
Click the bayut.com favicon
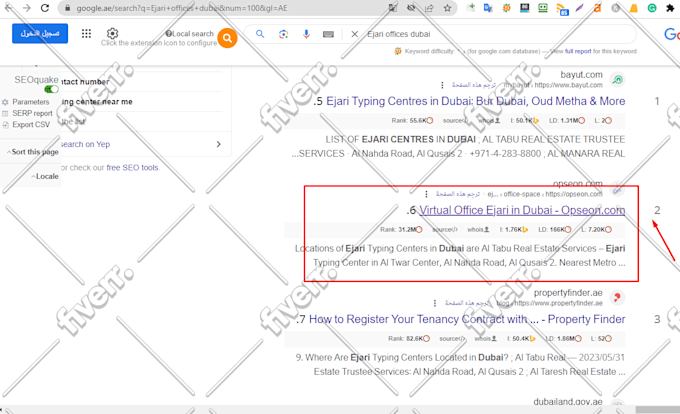(617, 80)
